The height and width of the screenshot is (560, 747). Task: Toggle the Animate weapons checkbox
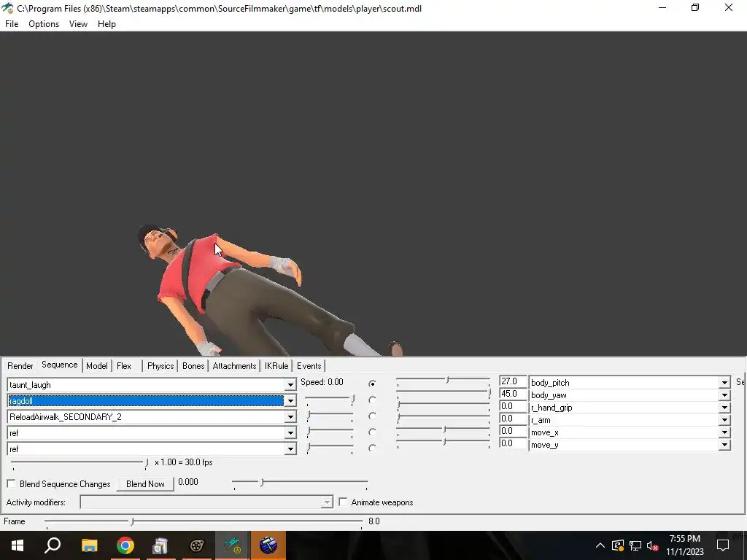point(343,502)
